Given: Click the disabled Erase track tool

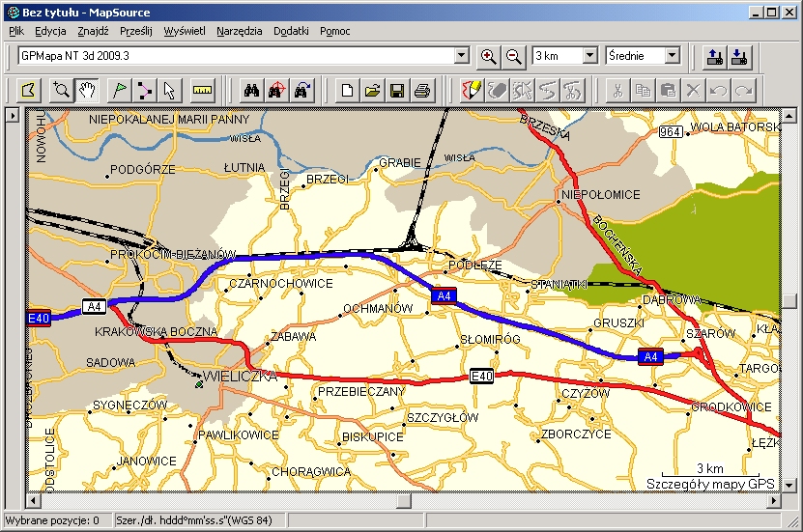Looking at the screenshot, I should pyautogui.click(x=497, y=91).
